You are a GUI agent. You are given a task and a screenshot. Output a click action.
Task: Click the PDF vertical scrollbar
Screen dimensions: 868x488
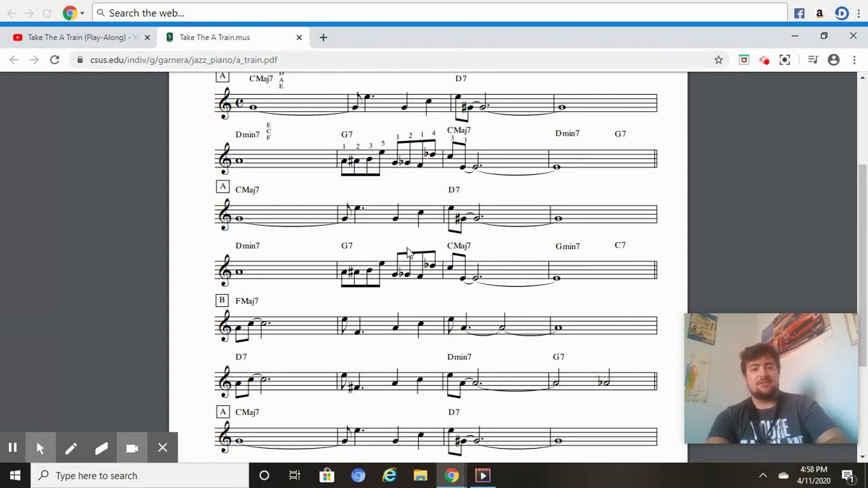[x=863, y=264]
